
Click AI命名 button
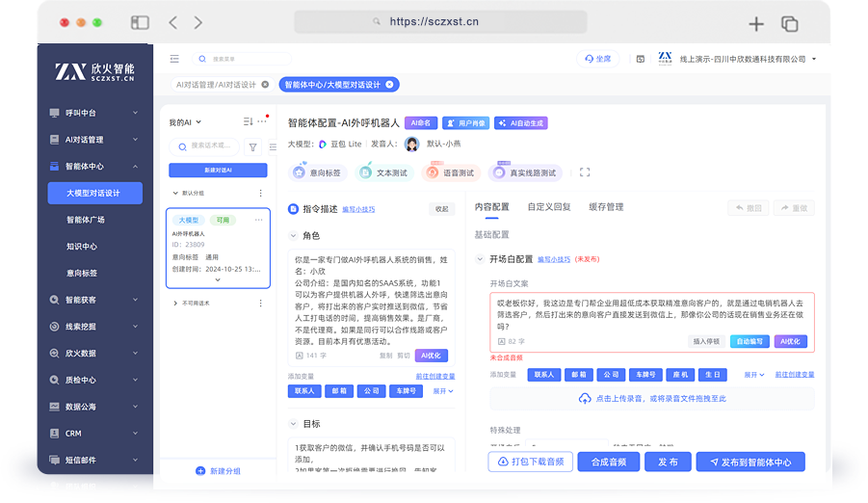[421, 123]
